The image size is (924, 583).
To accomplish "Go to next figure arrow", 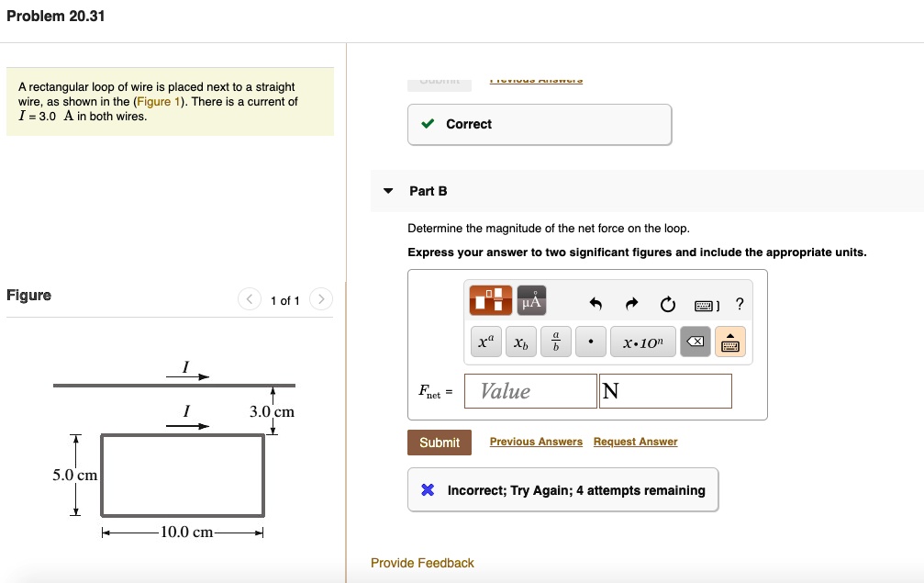I will [321, 299].
